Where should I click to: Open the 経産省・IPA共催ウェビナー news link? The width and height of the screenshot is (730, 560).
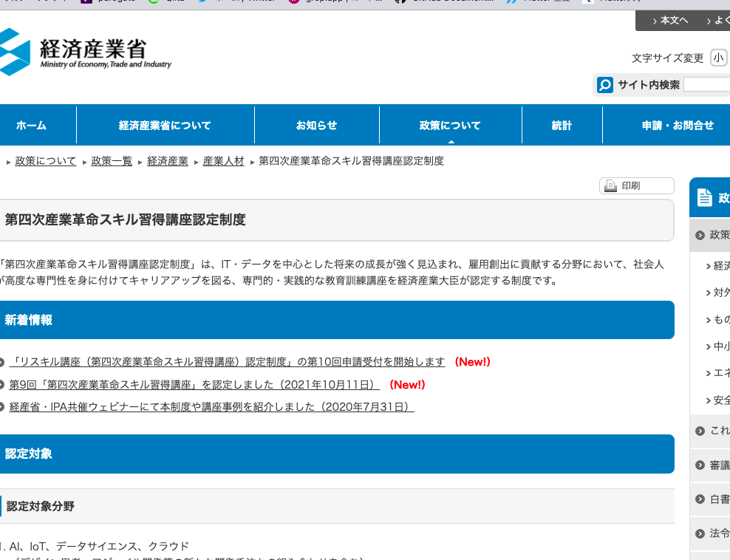point(212,407)
